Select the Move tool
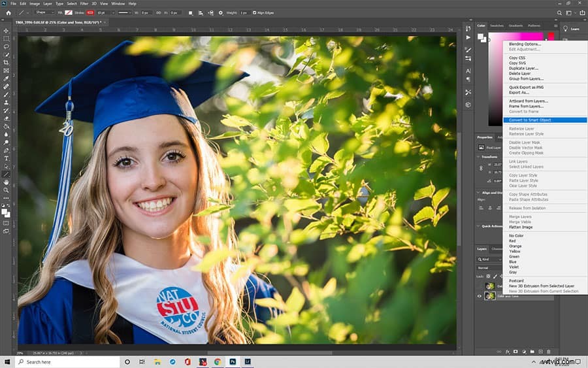Screen dimensions: 588x368 point(6,31)
